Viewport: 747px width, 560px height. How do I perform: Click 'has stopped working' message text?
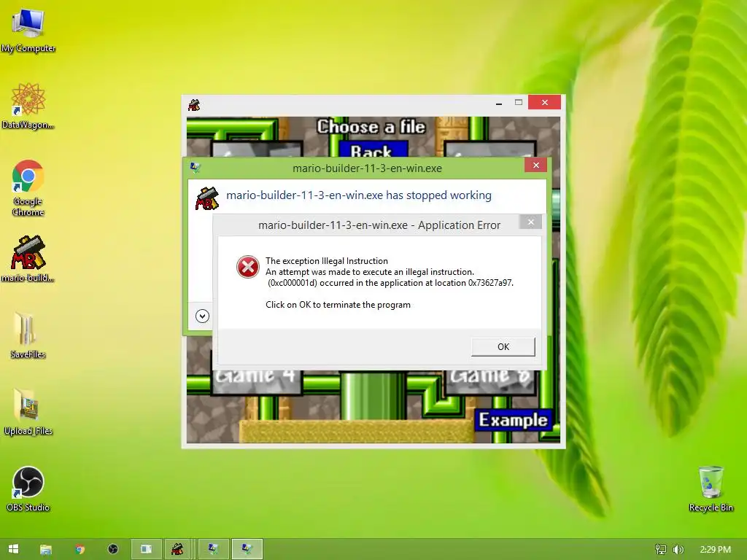tap(359, 195)
